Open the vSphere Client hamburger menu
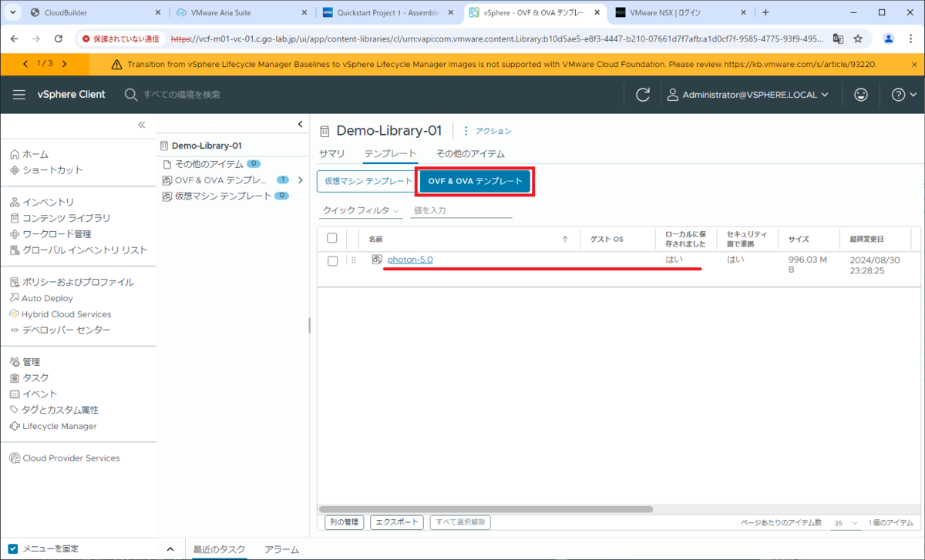Image resolution: width=925 pixels, height=560 pixels. click(x=19, y=94)
